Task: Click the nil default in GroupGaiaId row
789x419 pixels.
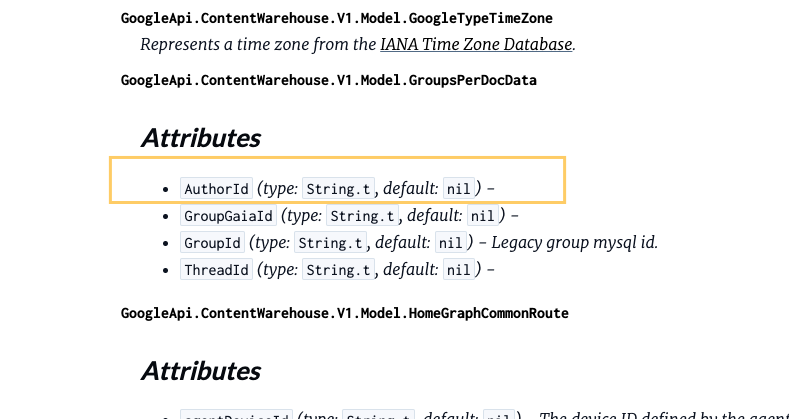Action: click(482, 216)
